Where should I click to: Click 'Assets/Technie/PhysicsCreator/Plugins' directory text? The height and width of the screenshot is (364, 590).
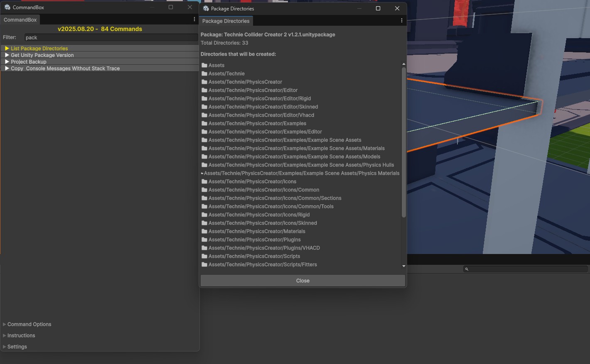point(254,239)
